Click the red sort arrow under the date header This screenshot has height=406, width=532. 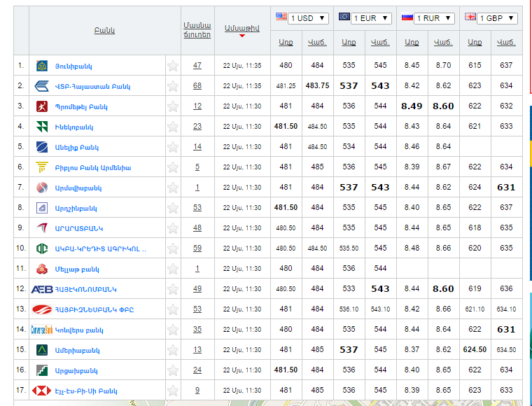pyautogui.click(x=242, y=36)
